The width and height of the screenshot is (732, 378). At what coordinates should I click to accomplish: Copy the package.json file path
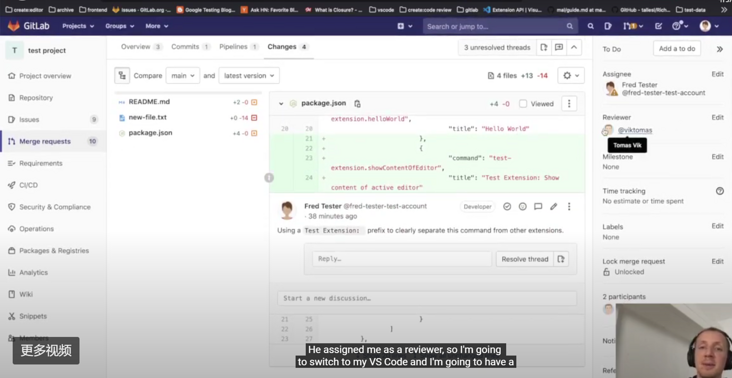357,104
